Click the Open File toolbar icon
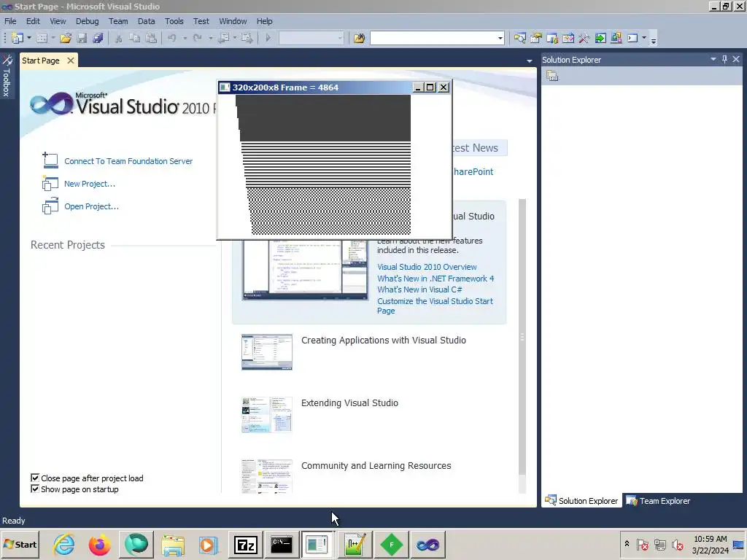 pos(66,38)
